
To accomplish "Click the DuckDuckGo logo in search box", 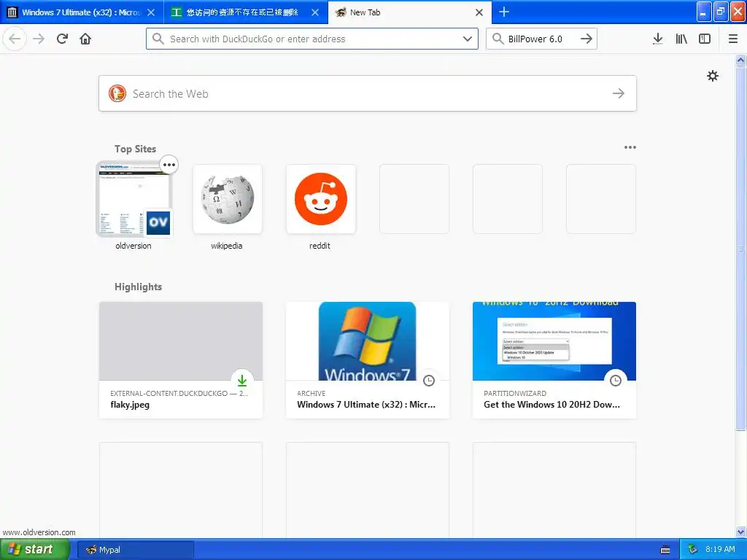I will pos(117,93).
